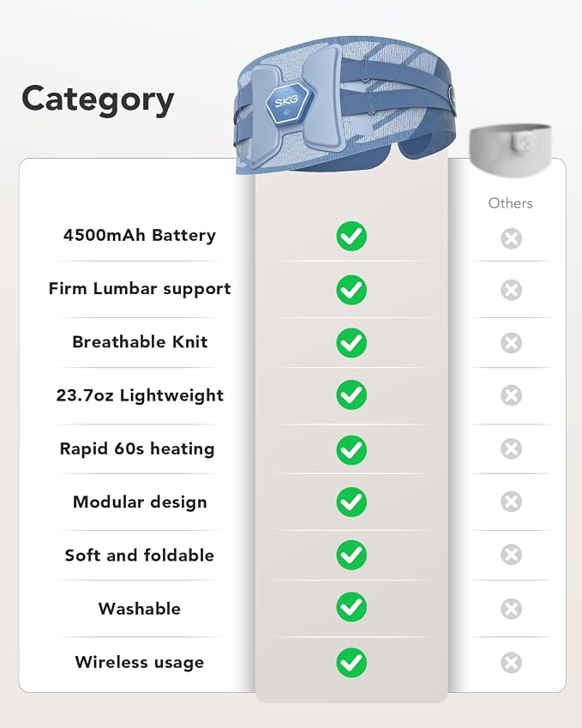This screenshot has width=582, height=728.
Task: Click the green checkmark for Rapid 60s heating
Action: 351,450
